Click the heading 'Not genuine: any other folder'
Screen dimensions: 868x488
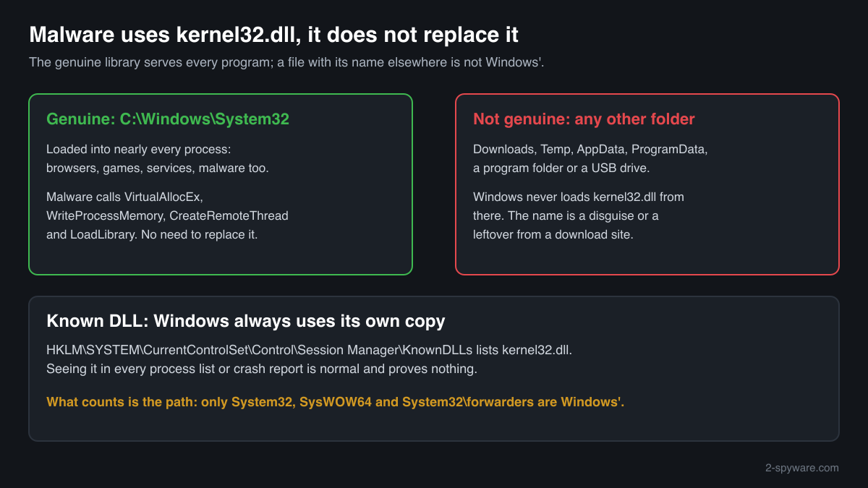click(584, 119)
